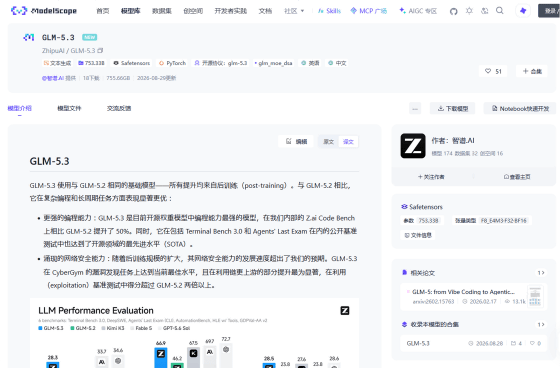Click the 英语 language tag

click(310, 63)
